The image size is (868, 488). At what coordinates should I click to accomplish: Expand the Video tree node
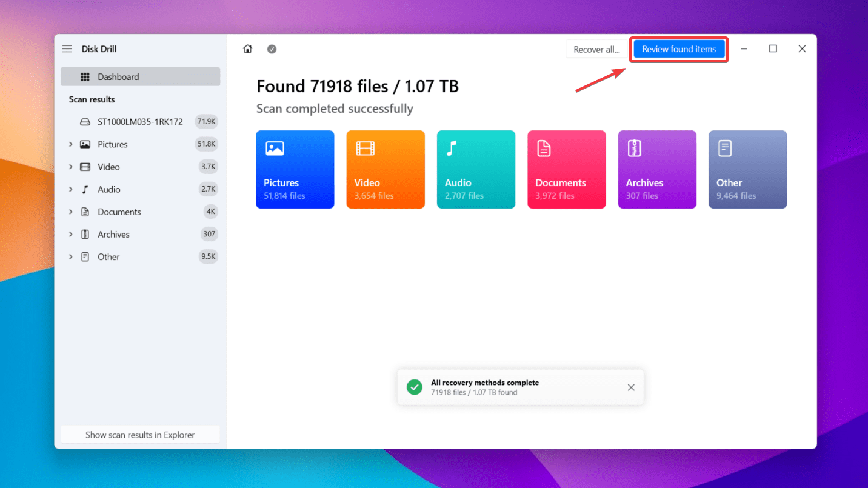pyautogui.click(x=70, y=167)
